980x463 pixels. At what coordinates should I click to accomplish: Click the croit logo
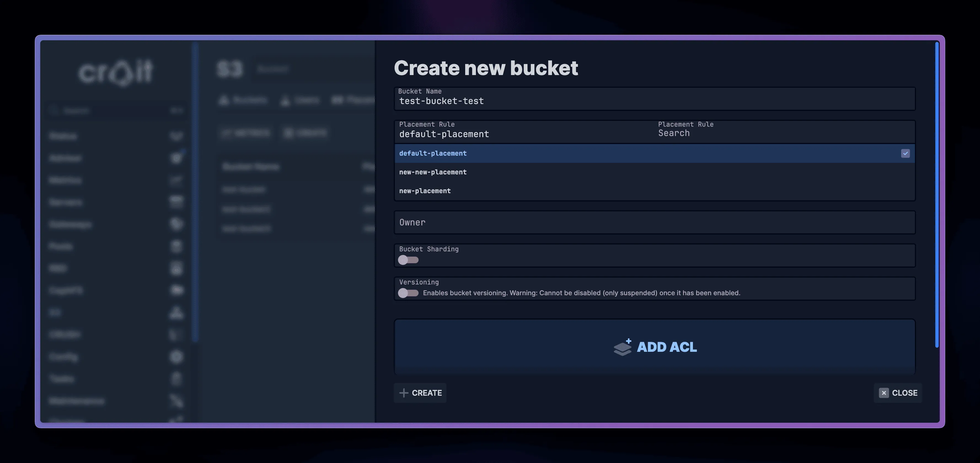pos(116,72)
